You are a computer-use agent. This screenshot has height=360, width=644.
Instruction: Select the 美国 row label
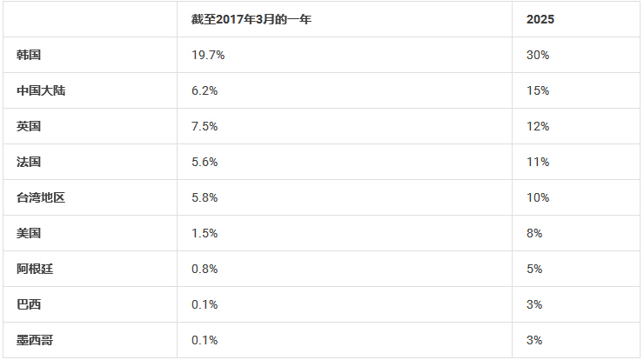click(x=29, y=234)
